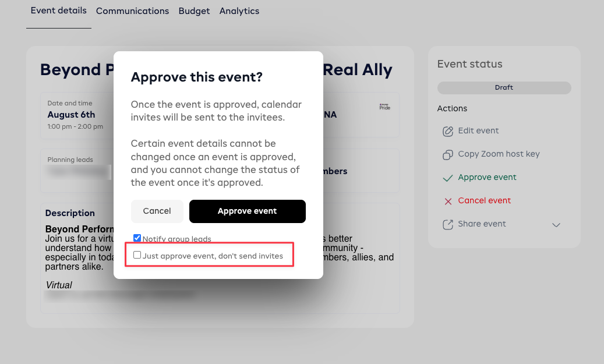Image resolution: width=604 pixels, height=364 pixels.
Task: Go to the Analytics tab
Action: coord(239,11)
